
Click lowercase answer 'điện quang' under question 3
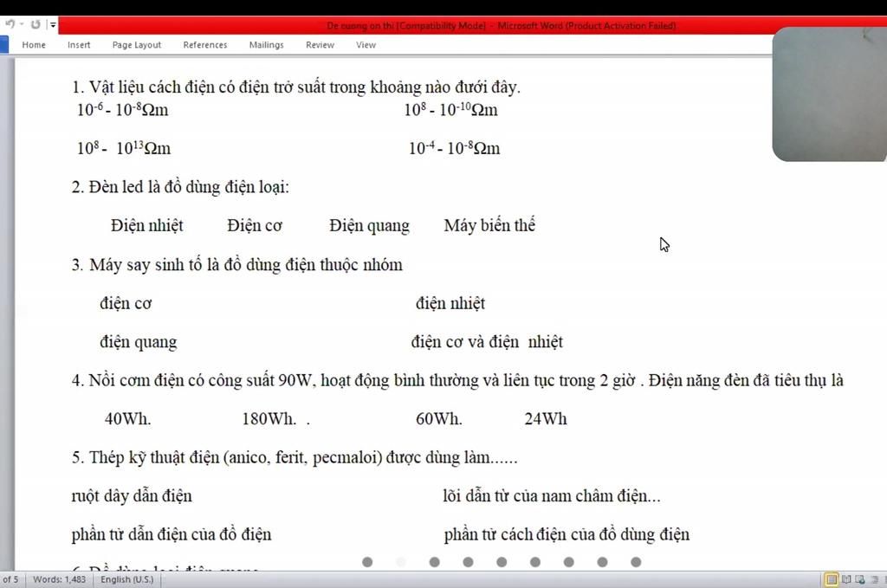point(138,342)
